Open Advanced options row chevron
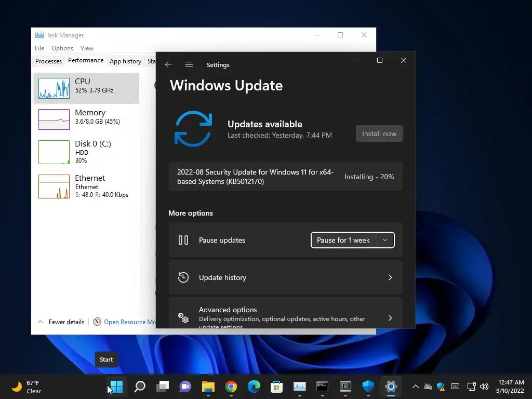 point(390,318)
